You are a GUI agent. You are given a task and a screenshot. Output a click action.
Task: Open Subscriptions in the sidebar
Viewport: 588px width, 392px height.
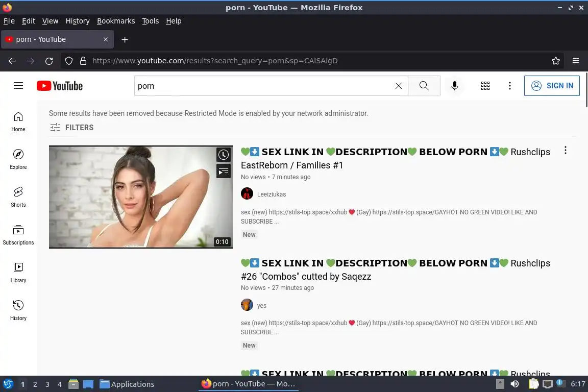[18, 235]
